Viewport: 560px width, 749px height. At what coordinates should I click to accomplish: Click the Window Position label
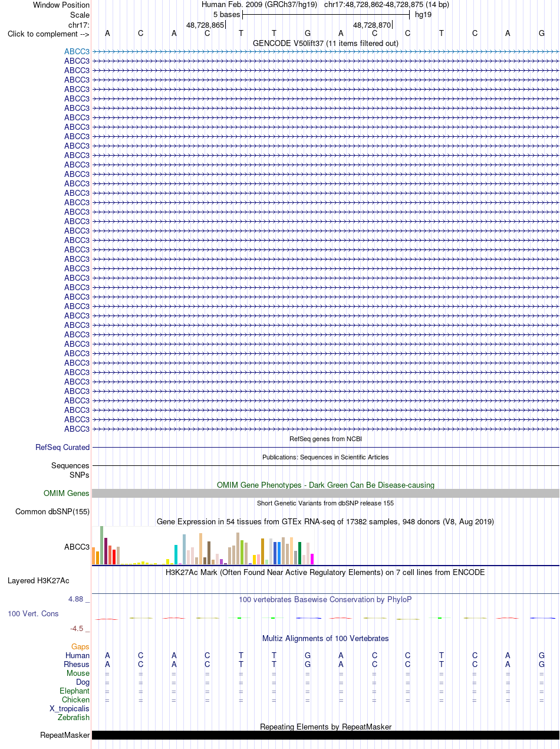pos(61,5)
